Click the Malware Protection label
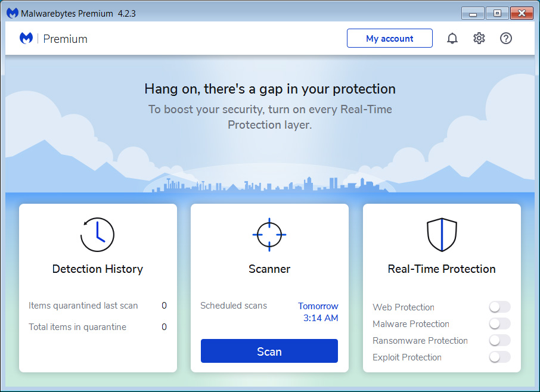Screen dimensions: 540x392 [411, 324]
